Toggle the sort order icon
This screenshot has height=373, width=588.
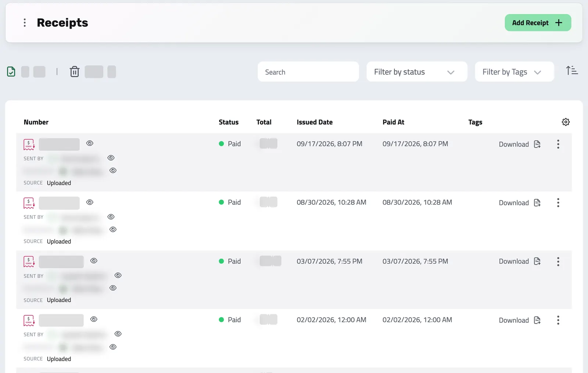[x=572, y=71]
